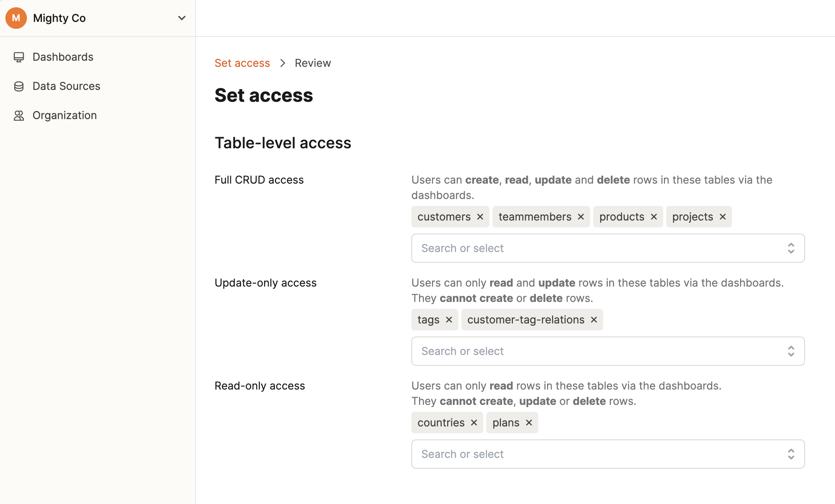
Task: Click the Update-only access label
Action: click(x=266, y=283)
